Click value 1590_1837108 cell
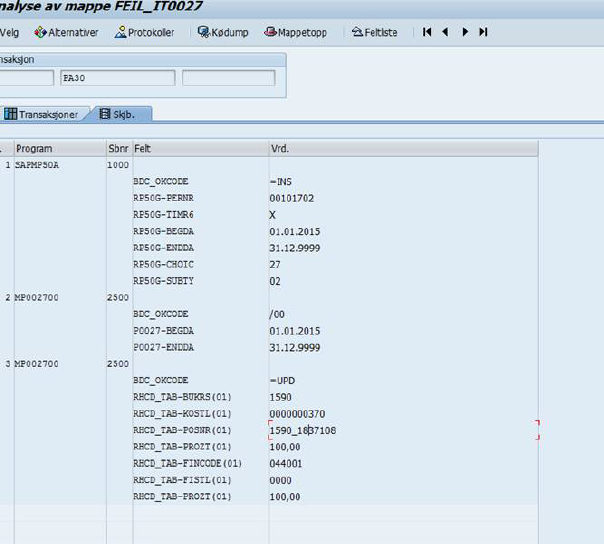Image resolution: width=604 pixels, height=544 pixels. (403, 430)
